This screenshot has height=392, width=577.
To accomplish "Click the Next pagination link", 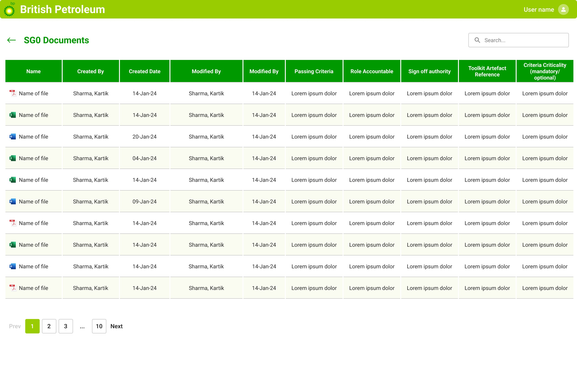I will pyautogui.click(x=117, y=326).
